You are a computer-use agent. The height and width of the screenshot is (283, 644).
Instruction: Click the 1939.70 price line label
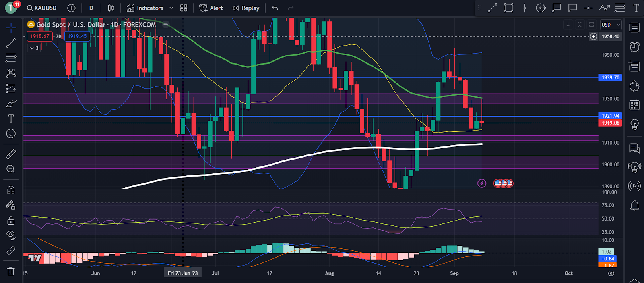tap(610, 77)
